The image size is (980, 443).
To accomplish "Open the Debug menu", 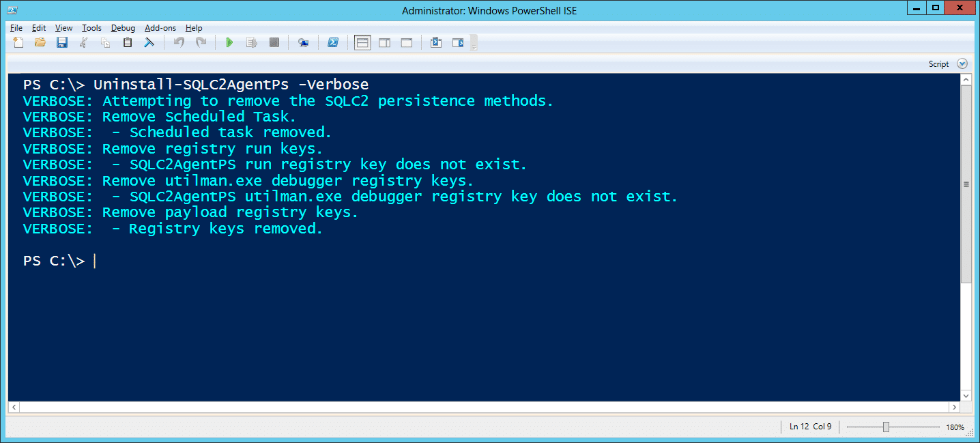I will pyautogui.click(x=123, y=28).
